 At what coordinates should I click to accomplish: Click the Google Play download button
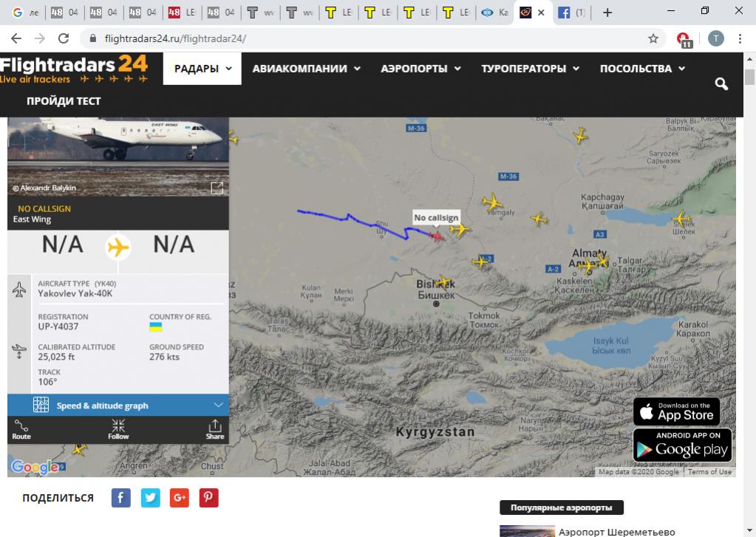pos(682,445)
